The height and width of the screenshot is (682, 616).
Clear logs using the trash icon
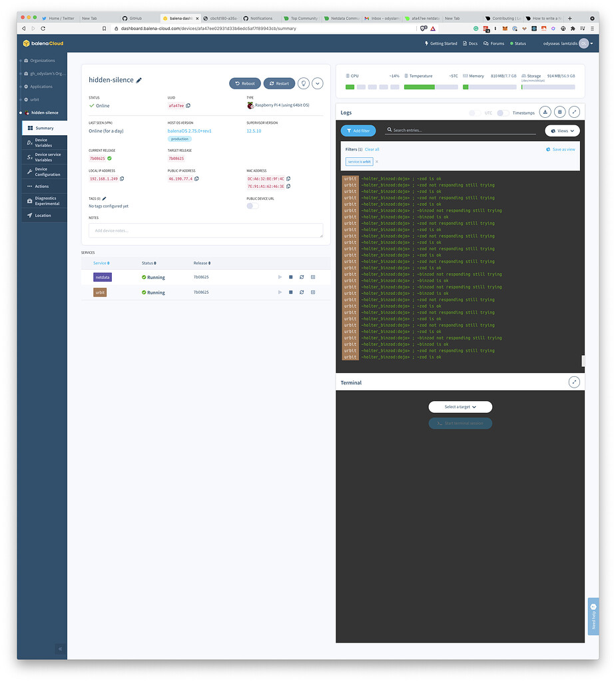tap(560, 112)
